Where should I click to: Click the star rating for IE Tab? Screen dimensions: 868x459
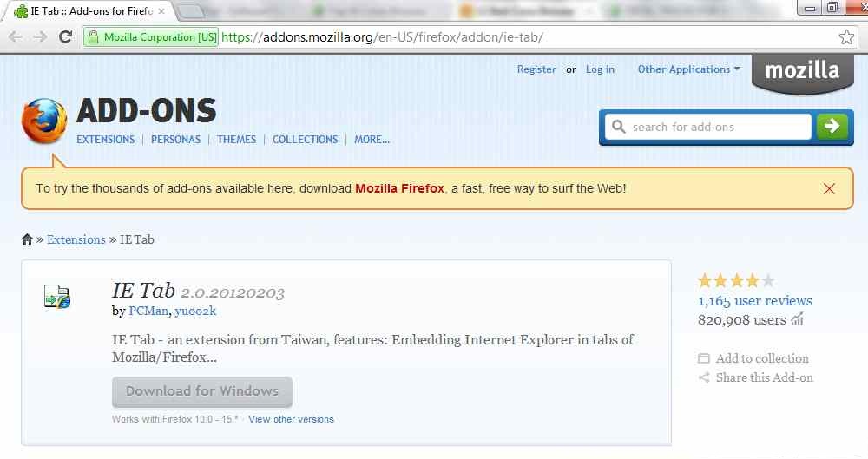[x=736, y=281]
